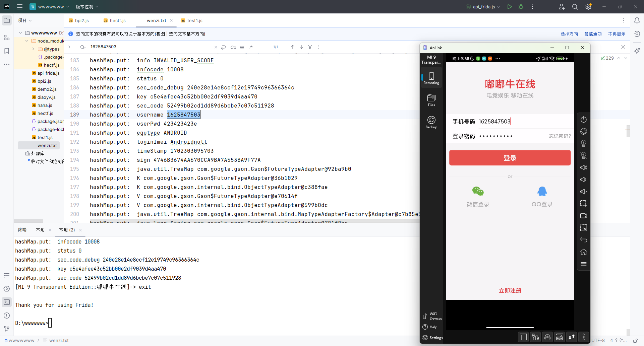Image resolution: width=644 pixels, height=346 pixels.
Task: Close the 本地 (2) terminal tab
Action: tap(80, 230)
